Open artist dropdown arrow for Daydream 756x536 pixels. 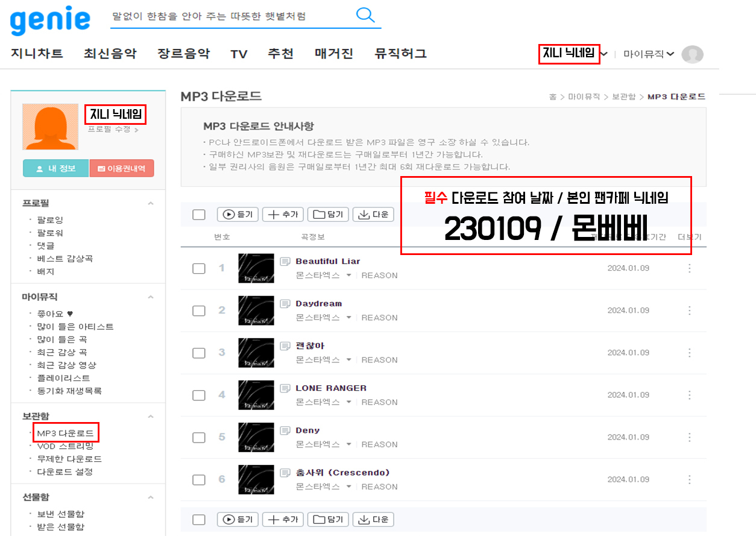click(x=348, y=318)
